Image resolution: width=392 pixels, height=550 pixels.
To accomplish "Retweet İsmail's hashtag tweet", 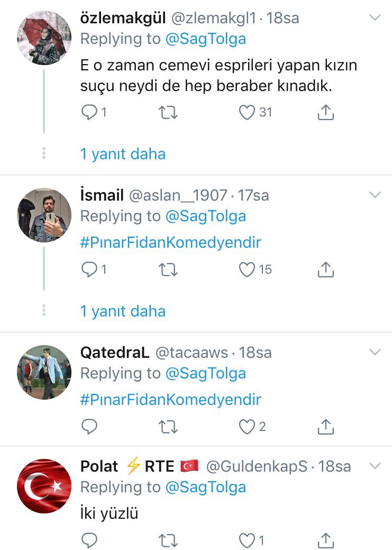I will point(168,269).
